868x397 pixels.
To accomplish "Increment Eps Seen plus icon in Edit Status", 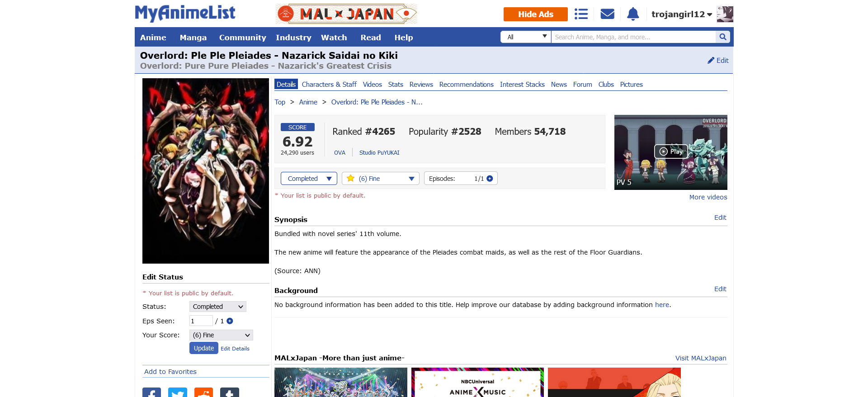I will (230, 321).
